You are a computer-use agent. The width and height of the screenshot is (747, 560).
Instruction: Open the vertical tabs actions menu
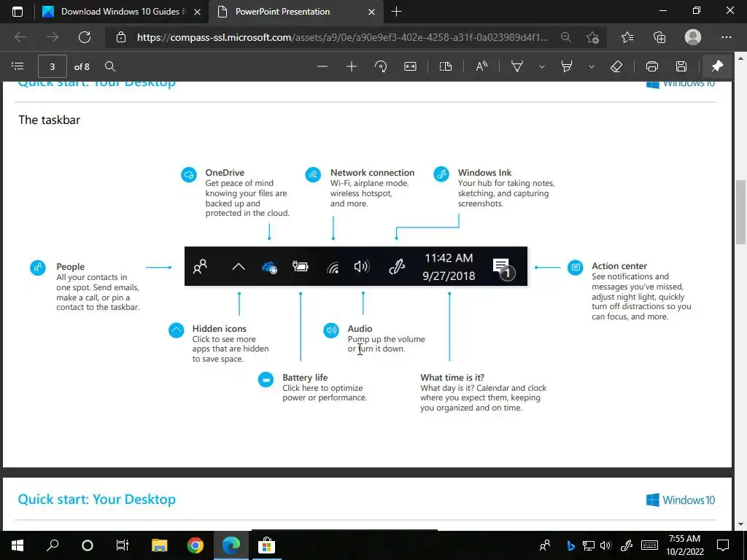point(18,12)
